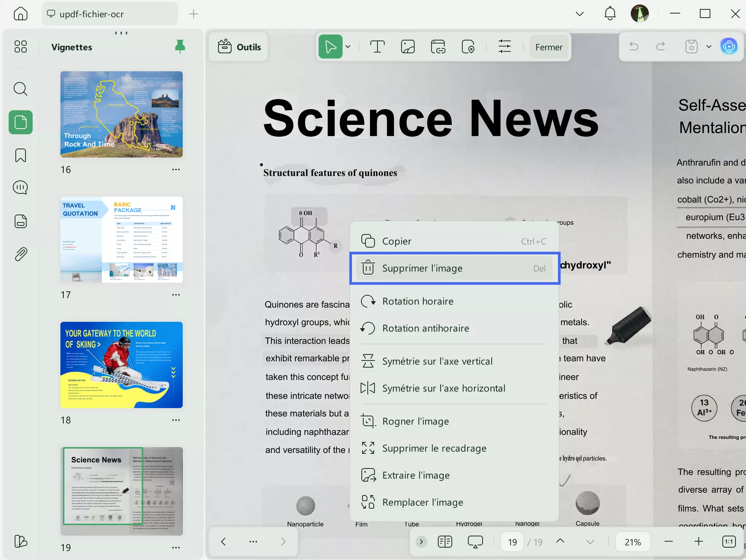Open the attachments paperclip panel

[x=20, y=254]
